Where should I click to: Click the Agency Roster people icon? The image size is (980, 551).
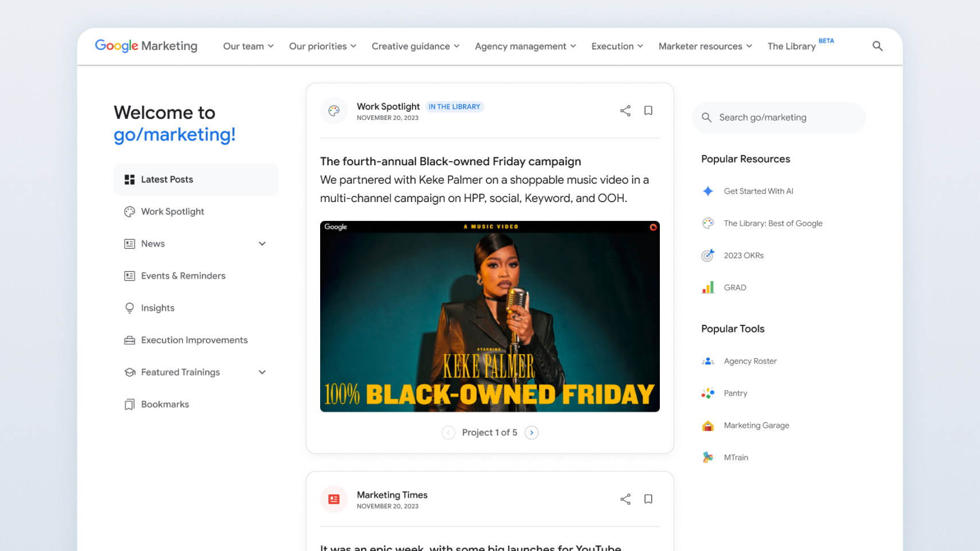tap(708, 361)
